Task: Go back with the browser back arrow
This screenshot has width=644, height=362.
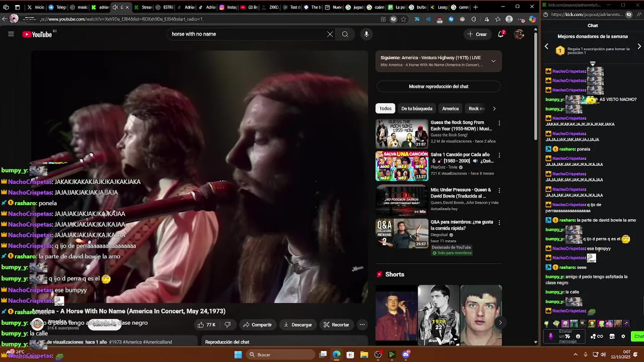Action: click(5, 19)
